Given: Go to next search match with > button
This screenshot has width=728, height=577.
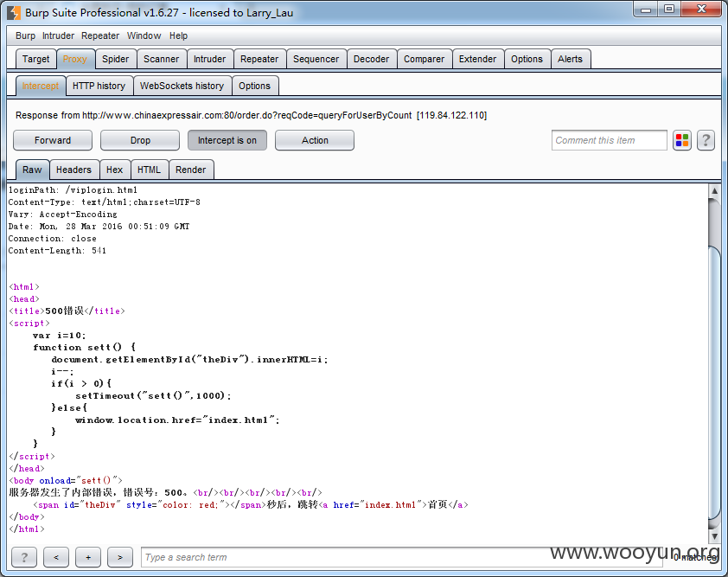Looking at the screenshot, I should (120, 557).
